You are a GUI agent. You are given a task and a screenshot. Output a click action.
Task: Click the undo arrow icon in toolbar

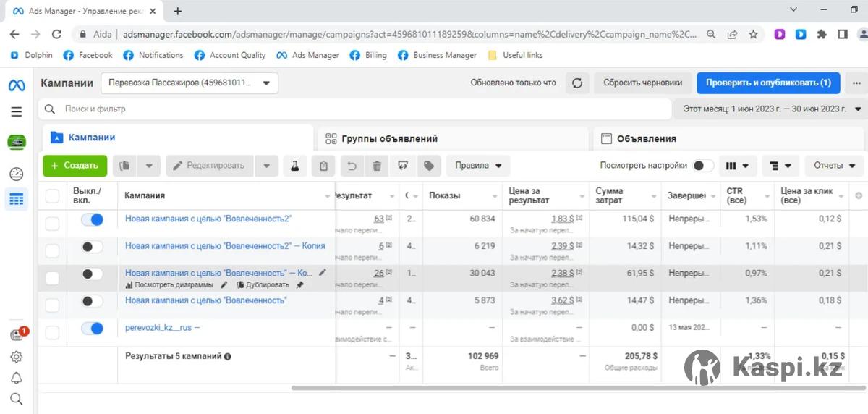352,166
